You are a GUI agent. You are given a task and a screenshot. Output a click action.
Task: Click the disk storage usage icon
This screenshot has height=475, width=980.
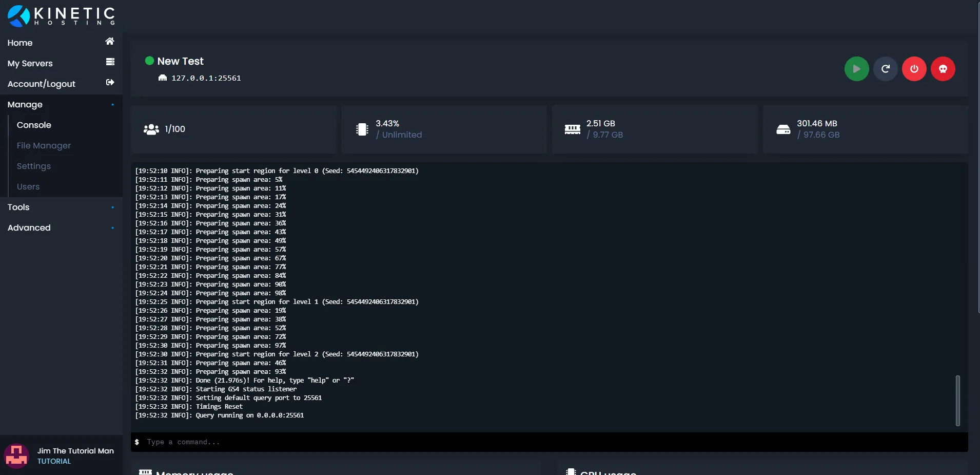(783, 129)
